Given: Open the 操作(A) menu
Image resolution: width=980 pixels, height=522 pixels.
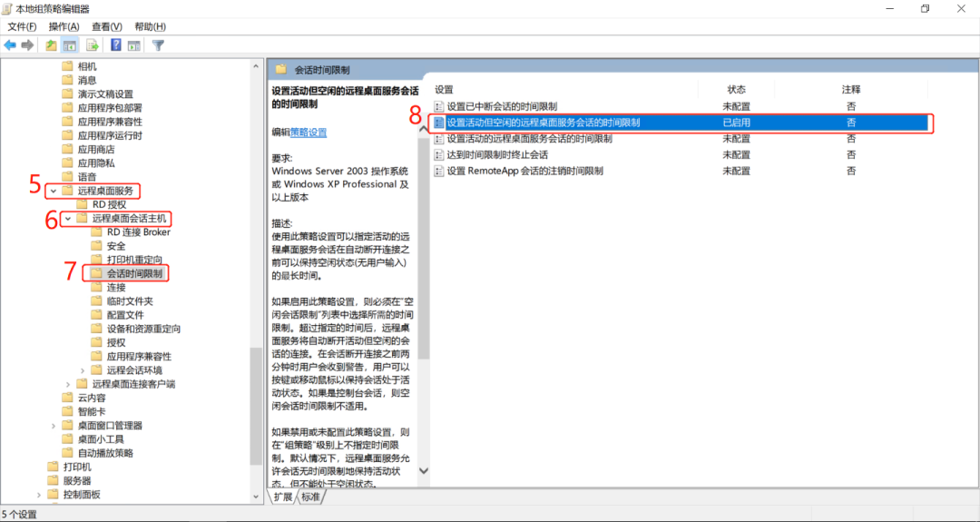Looking at the screenshot, I should click(x=64, y=27).
